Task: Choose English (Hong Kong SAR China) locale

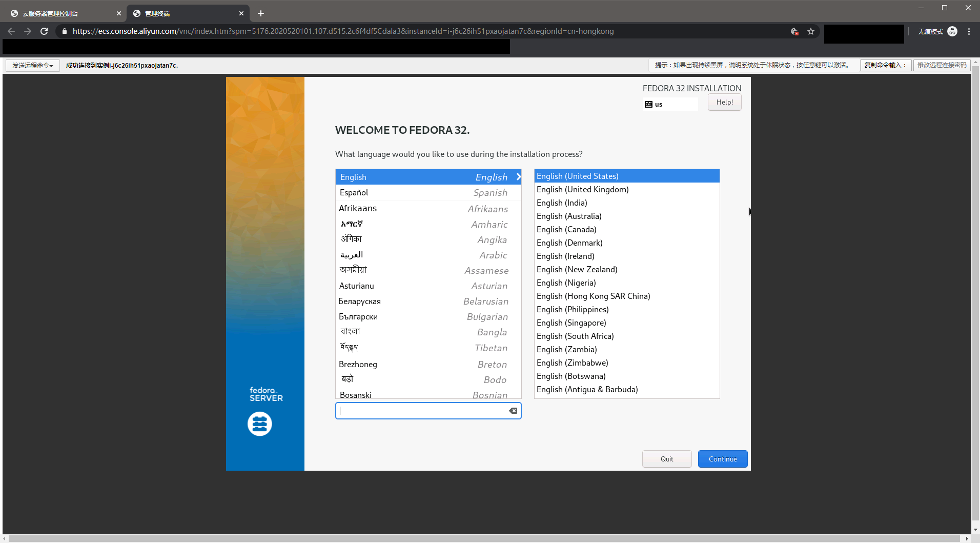Action: 627,296
